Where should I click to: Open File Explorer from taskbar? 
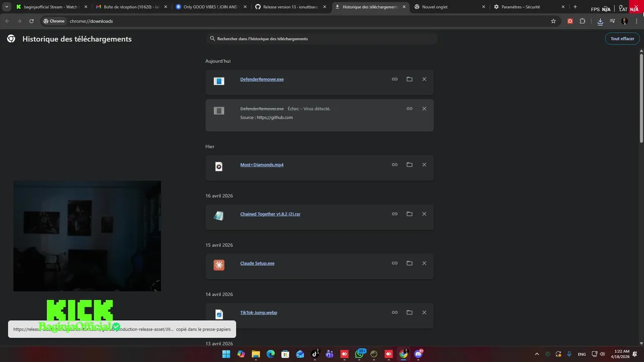point(256,354)
